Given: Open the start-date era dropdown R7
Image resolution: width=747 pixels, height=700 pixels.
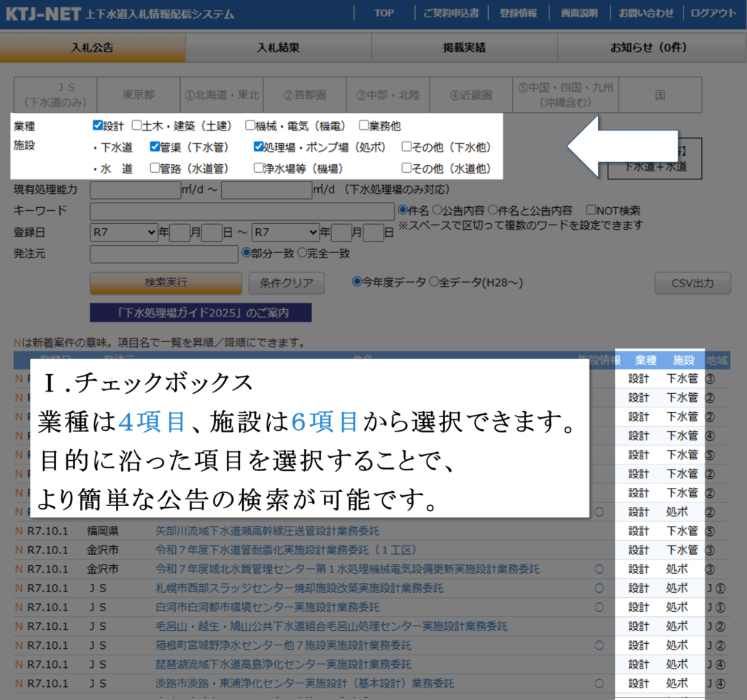Looking at the screenshot, I should [x=124, y=233].
